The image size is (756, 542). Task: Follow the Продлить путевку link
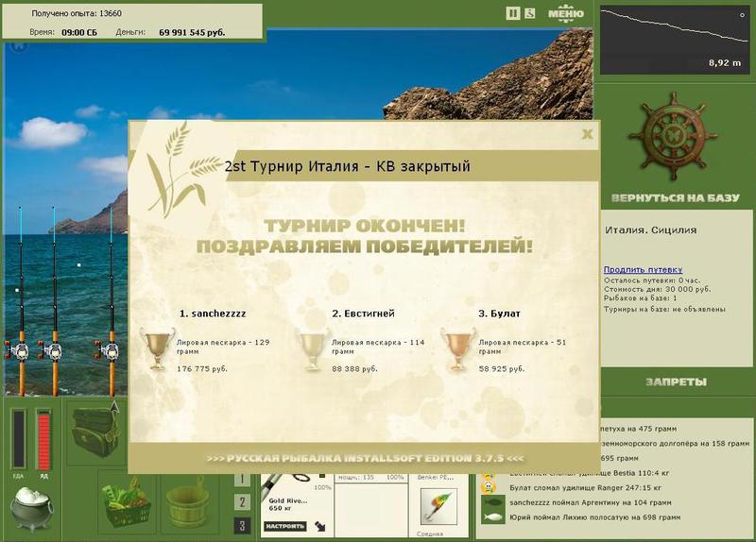[x=643, y=270]
